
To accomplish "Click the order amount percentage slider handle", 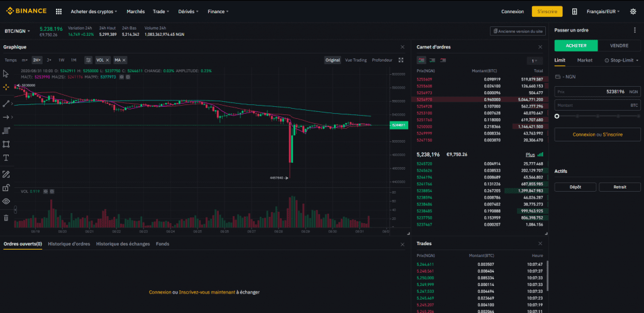I will click(x=557, y=116).
